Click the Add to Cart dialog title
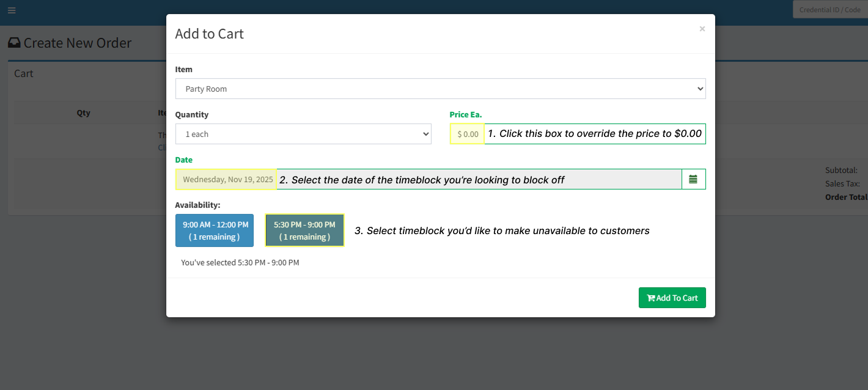Viewport: 868px width, 390px height. coord(209,34)
